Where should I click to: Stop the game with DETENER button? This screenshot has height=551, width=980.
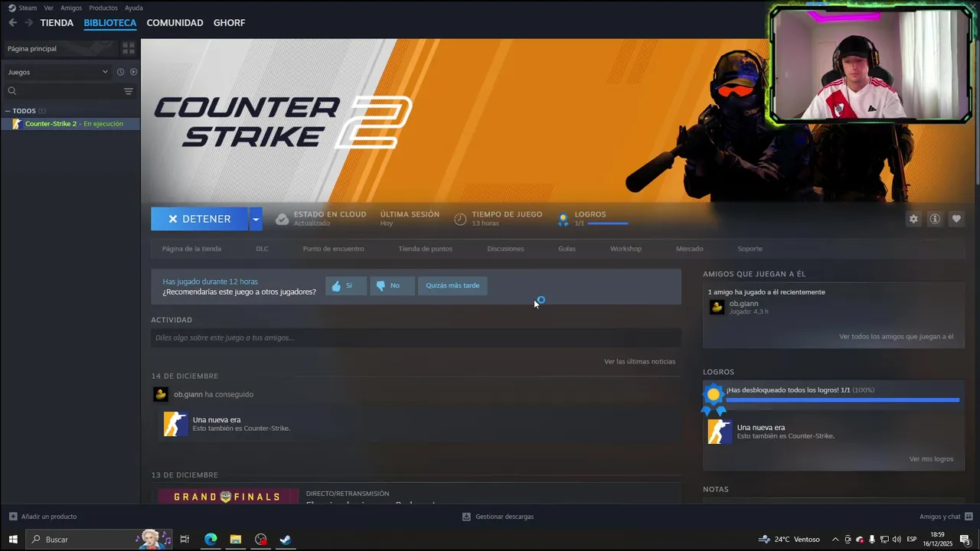199,219
